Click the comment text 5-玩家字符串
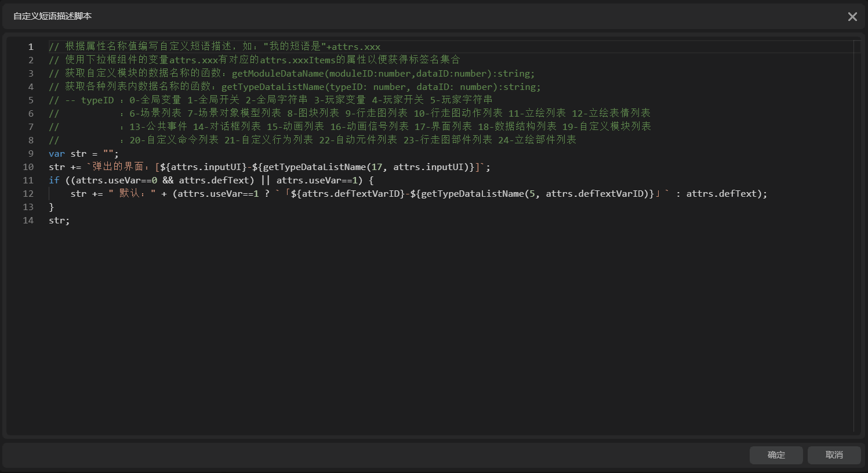This screenshot has width=868, height=473. point(461,100)
